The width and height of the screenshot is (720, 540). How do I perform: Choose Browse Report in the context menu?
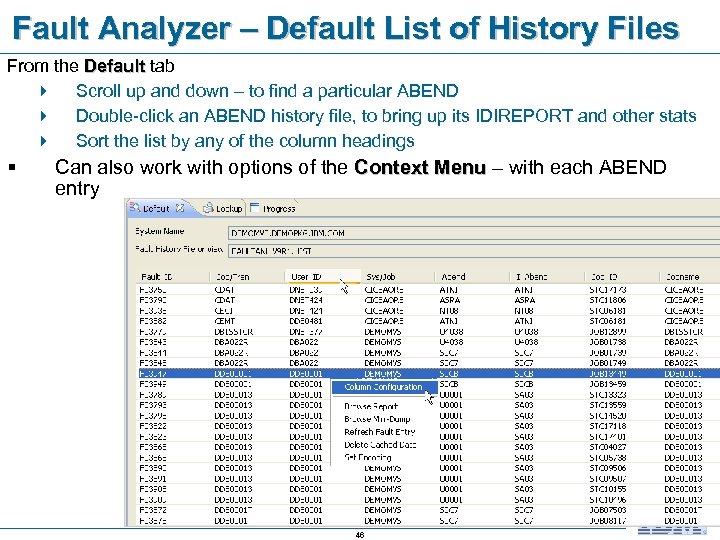[371, 406]
